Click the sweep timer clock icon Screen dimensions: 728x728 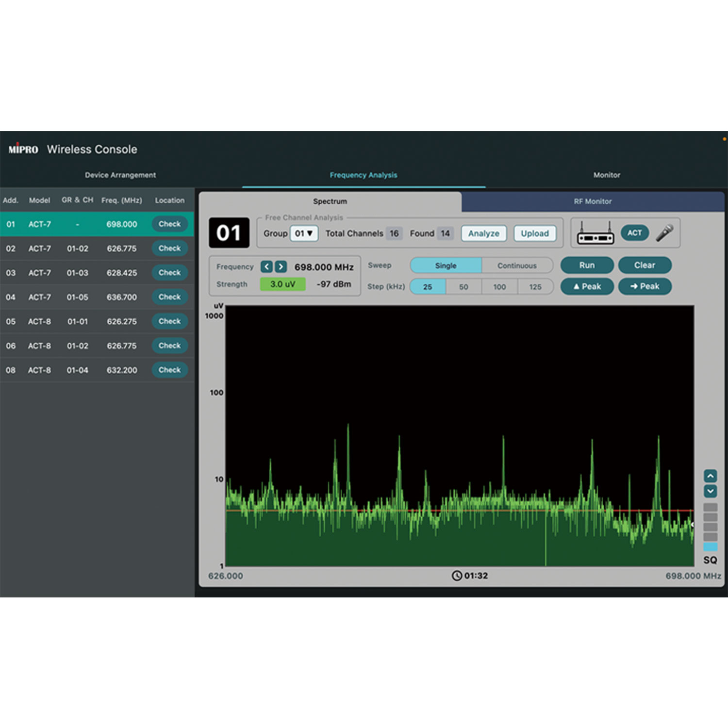[457, 576]
